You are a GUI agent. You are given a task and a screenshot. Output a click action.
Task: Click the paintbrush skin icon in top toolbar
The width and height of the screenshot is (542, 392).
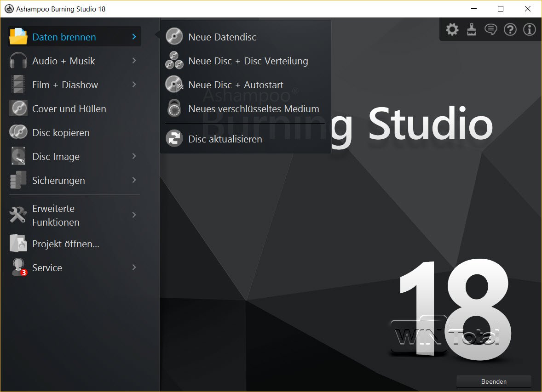click(x=472, y=29)
